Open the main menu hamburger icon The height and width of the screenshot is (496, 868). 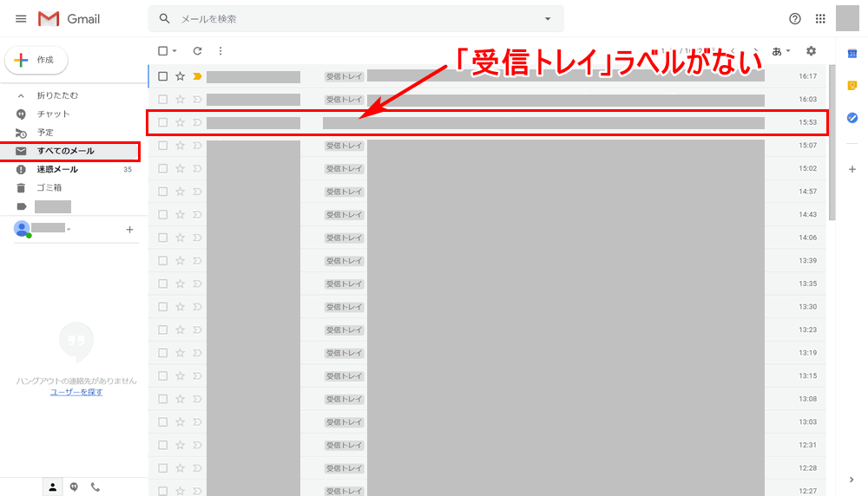[21, 19]
